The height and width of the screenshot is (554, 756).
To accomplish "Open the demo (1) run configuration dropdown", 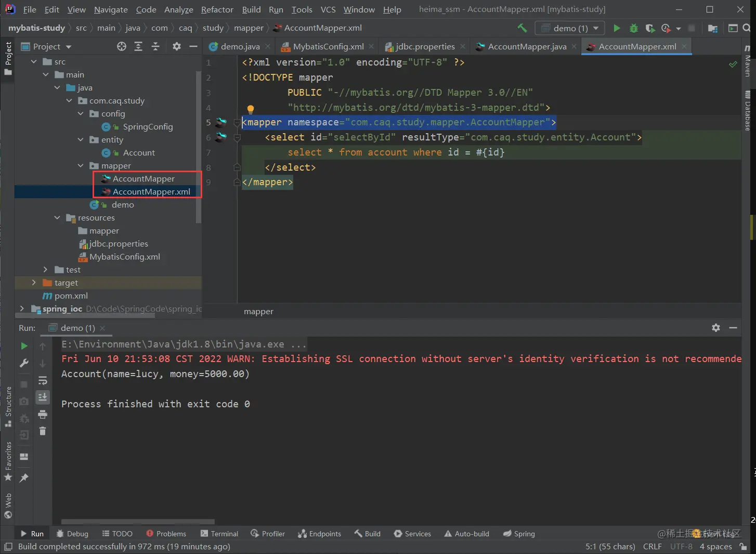I will pos(570,28).
